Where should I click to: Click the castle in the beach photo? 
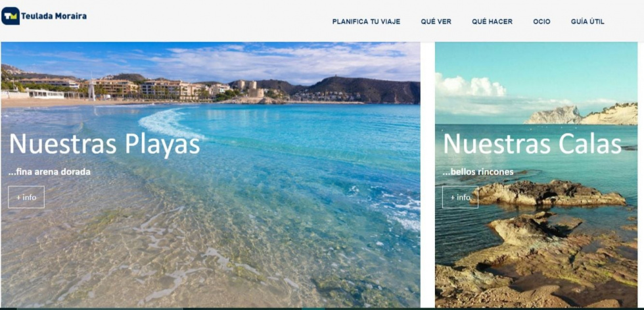pyautogui.click(x=251, y=89)
